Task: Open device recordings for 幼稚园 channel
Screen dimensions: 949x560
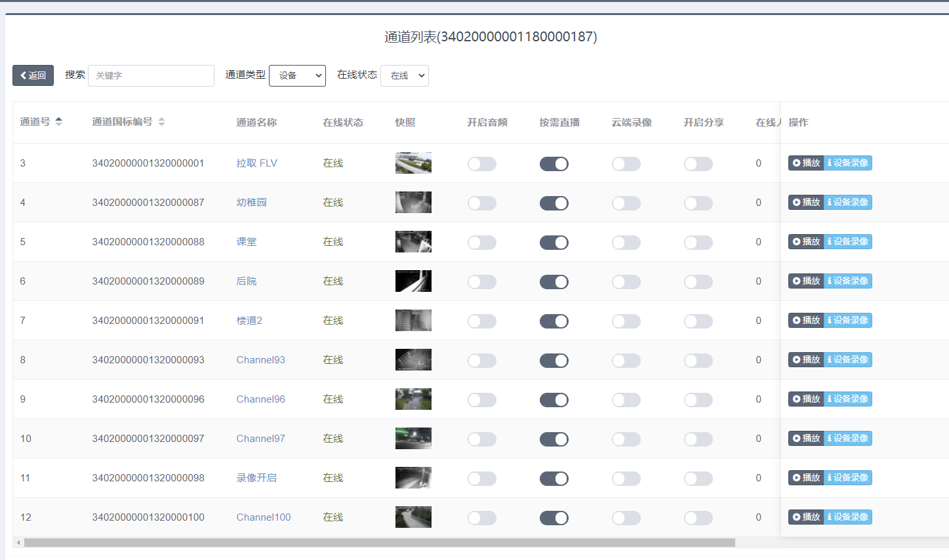Action: tap(848, 203)
